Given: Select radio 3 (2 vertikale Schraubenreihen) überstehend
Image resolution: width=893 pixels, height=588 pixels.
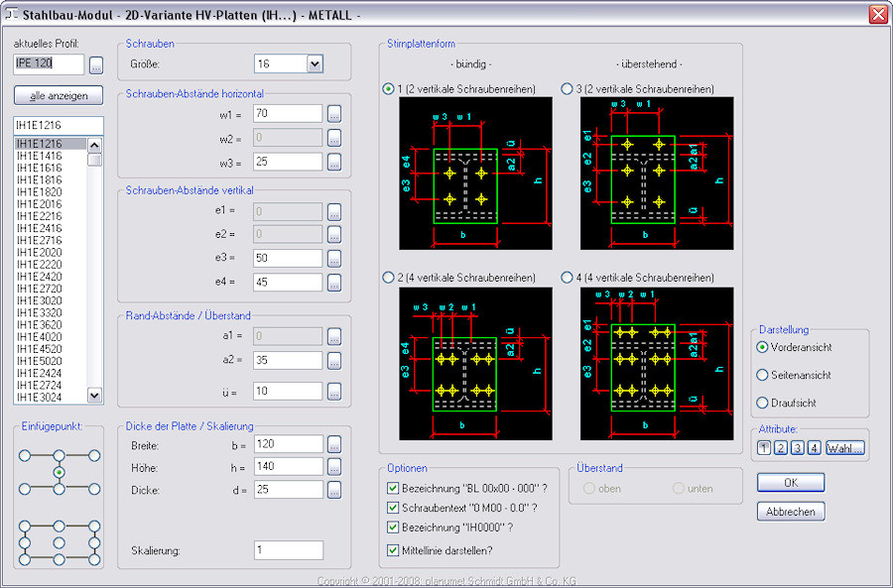Looking at the screenshot, I should click(568, 89).
